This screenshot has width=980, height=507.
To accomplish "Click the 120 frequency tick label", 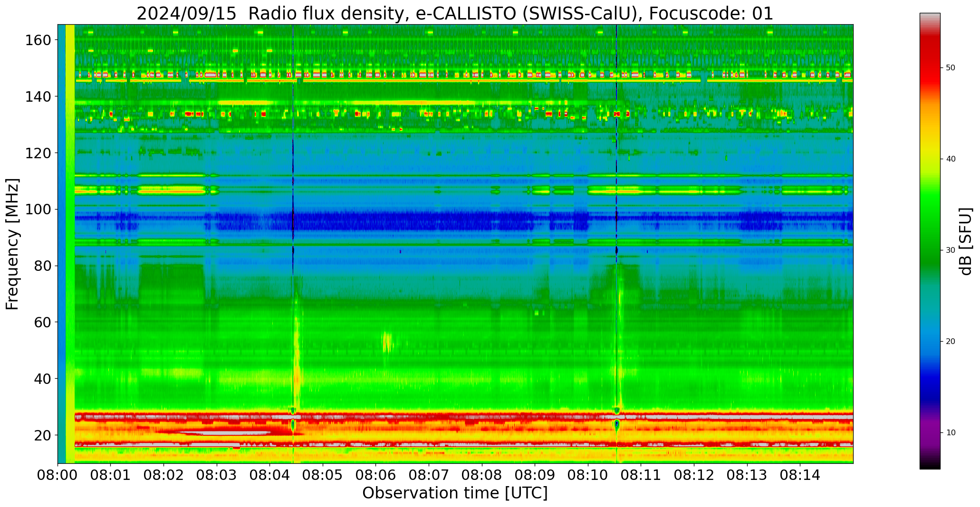I will coord(39,153).
